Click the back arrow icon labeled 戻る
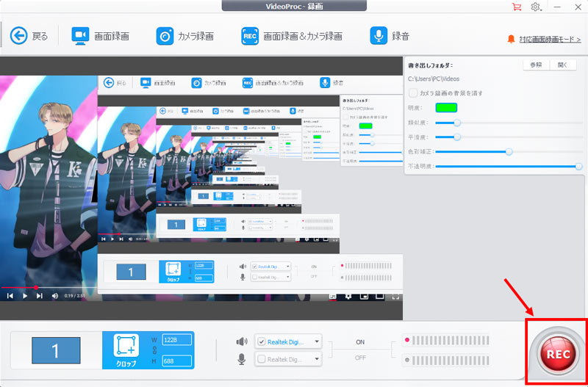588x387 pixels. (x=19, y=36)
